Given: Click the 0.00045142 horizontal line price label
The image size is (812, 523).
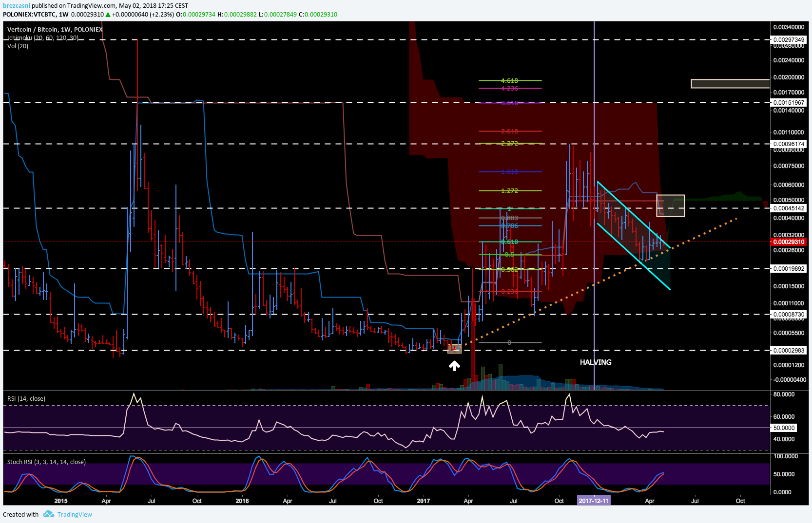Looking at the screenshot, I should coord(789,208).
